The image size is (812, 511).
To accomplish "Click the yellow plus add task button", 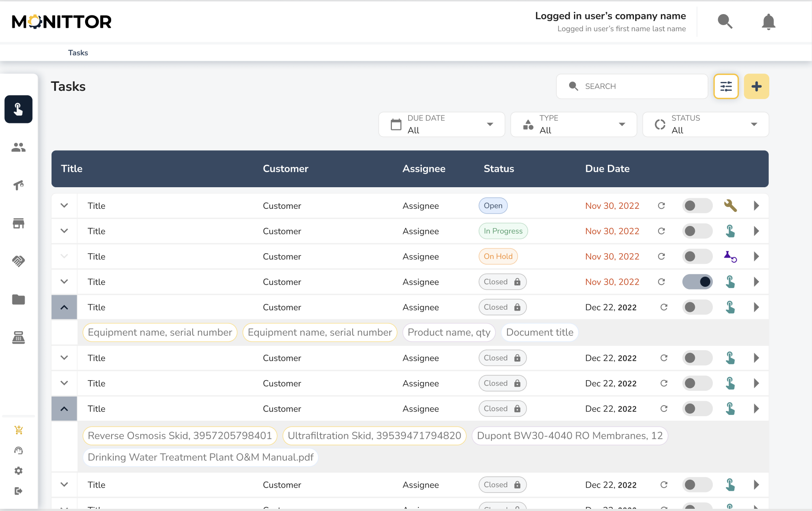I will [x=756, y=86].
